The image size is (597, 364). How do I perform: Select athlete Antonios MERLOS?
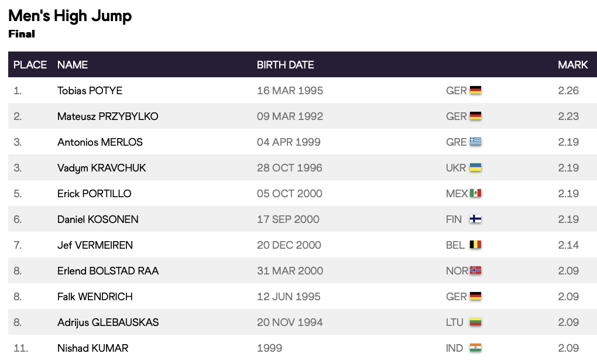[x=100, y=142]
